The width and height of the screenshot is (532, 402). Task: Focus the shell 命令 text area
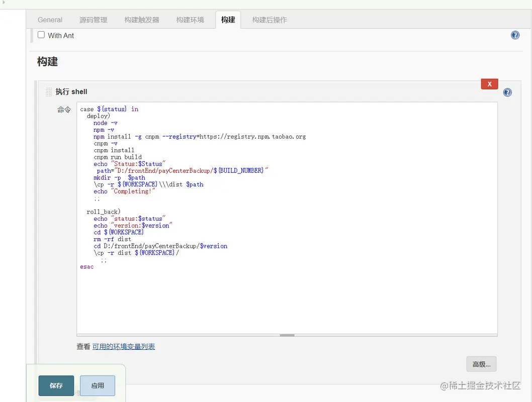pos(287,218)
